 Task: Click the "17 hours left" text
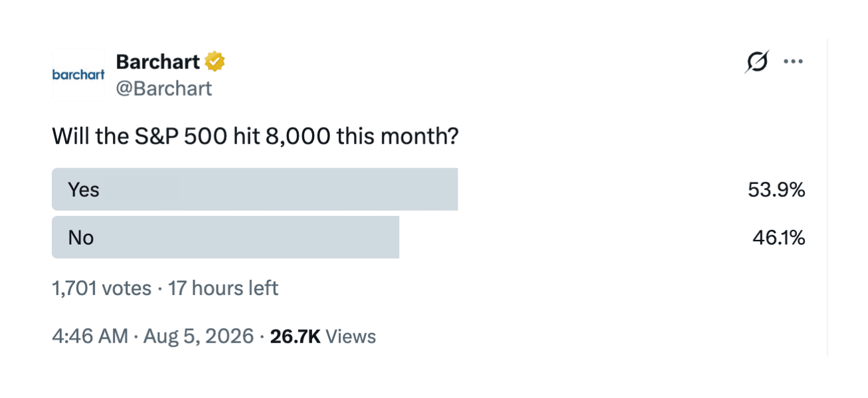click(x=223, y=288)
